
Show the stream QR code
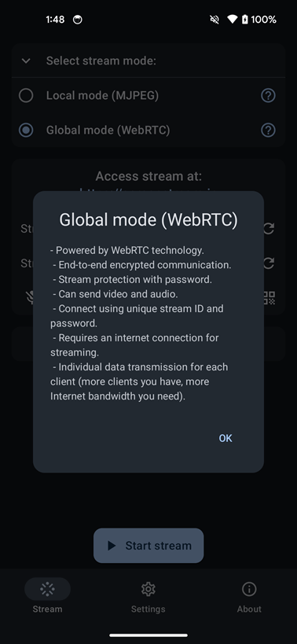tap(269, 298)
